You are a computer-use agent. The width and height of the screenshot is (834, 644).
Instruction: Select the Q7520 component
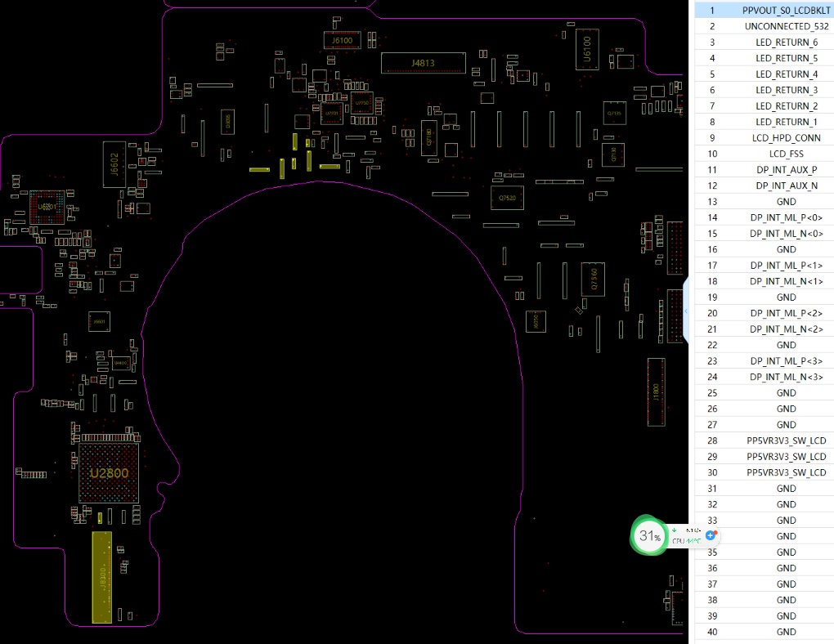coord(507,198)
